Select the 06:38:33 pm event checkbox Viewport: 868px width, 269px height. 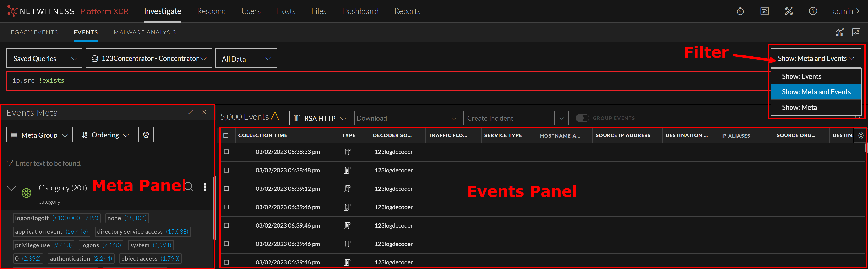[x=226, y=152]
